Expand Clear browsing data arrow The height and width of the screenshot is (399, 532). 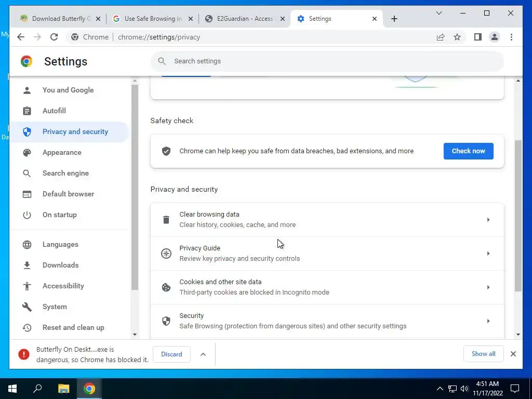pyautogui.click(x=488, y=220)
